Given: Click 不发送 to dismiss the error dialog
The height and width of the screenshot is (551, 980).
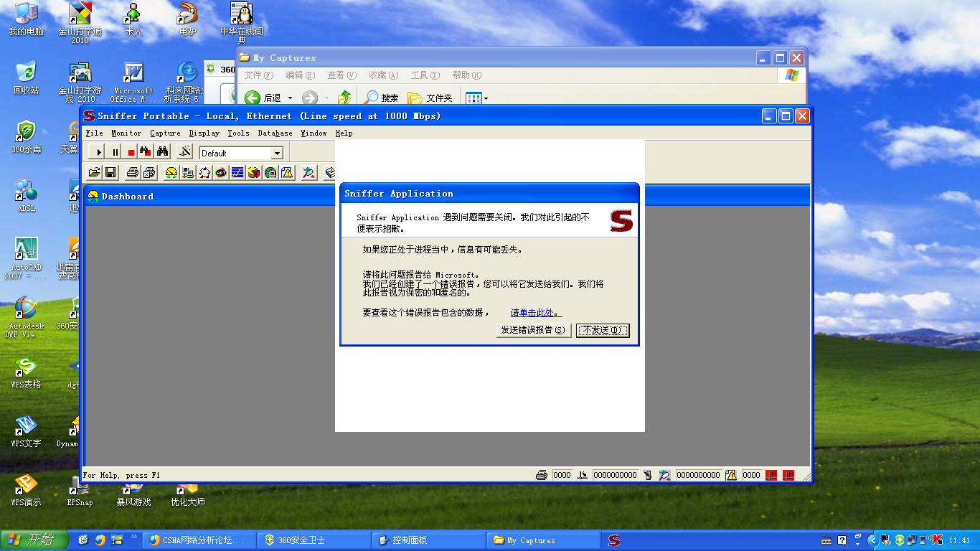Looking at the screenshot, I should (601, 330).
